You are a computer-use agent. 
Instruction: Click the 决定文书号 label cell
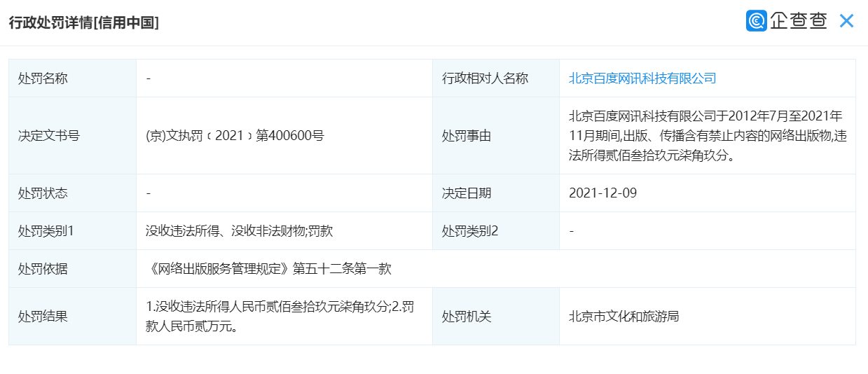coord(73,136)
